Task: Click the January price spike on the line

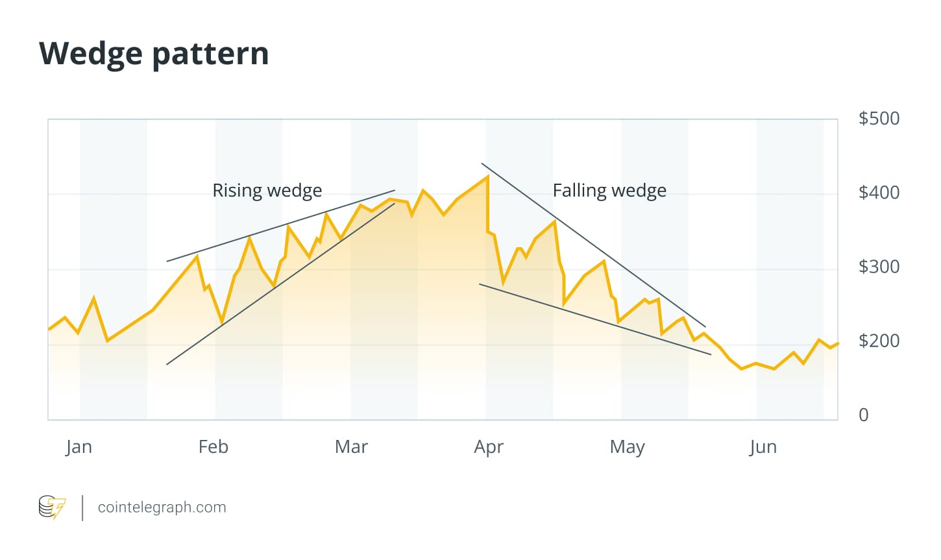Action: pos(94,298)
